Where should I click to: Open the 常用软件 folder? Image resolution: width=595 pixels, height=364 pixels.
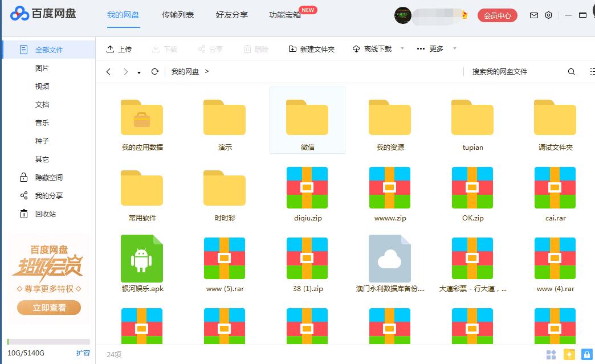click(x=142, y=188)
